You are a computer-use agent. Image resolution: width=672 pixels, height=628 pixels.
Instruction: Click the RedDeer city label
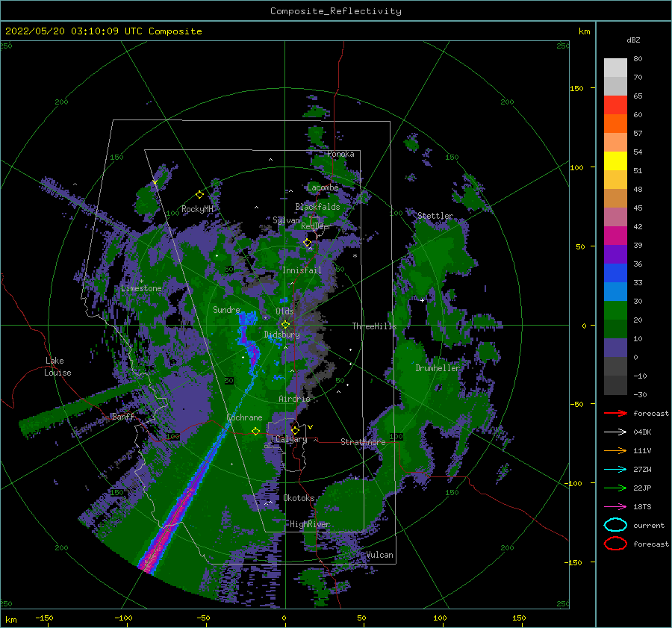click(317, 226)
